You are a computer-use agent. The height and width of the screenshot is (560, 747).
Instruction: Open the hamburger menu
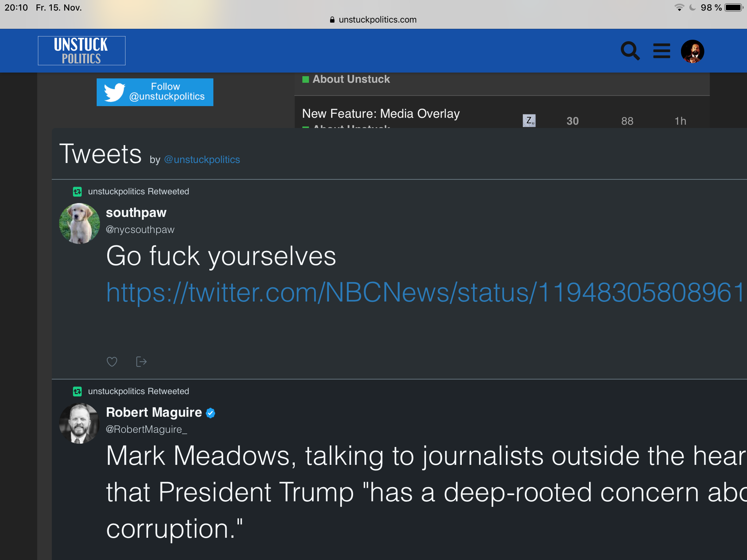[x=662, y=51]
